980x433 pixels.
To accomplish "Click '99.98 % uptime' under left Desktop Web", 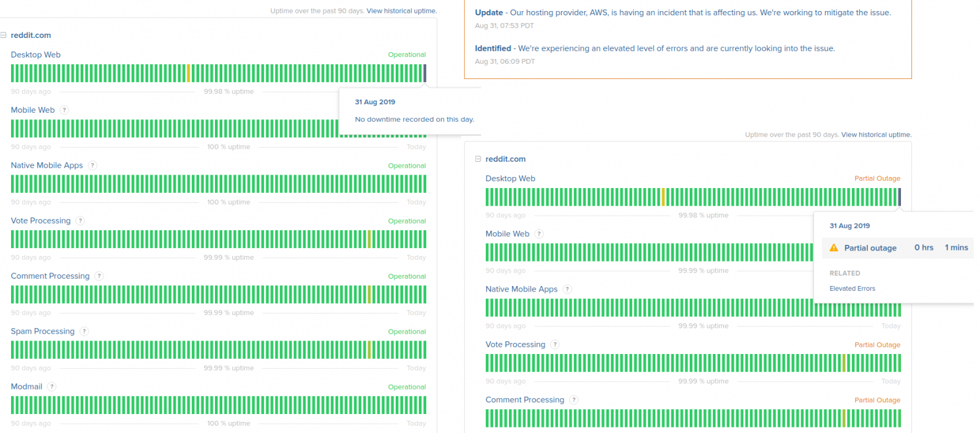I will pos(228,92).
